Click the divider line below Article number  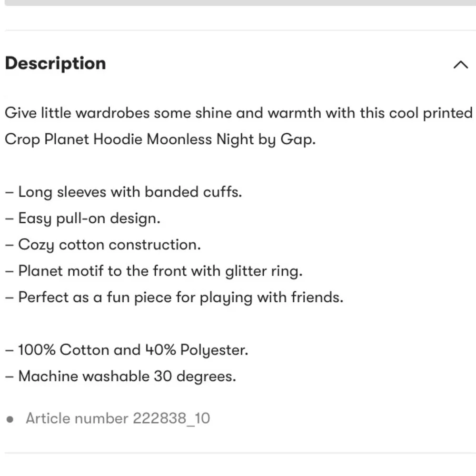tap(240, 453)
